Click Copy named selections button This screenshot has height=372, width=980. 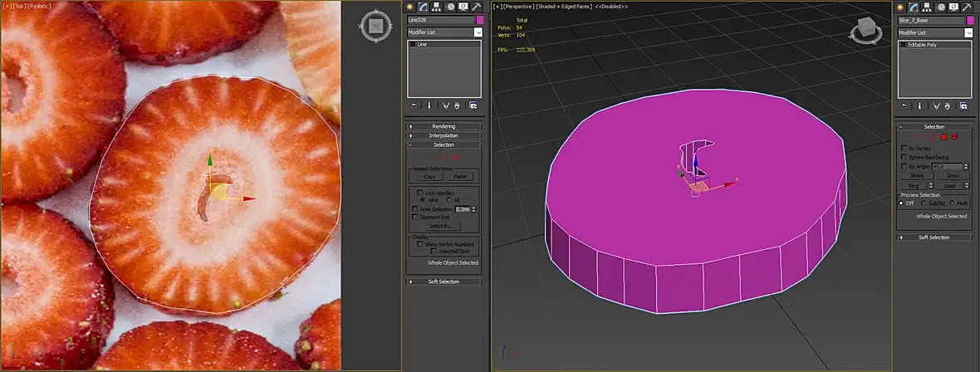tap(429, 176)
